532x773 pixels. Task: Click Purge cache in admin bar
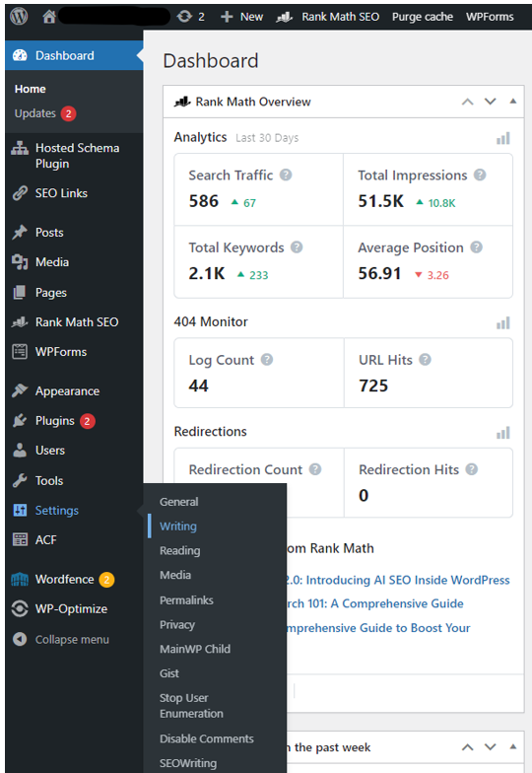coord(422,17)
